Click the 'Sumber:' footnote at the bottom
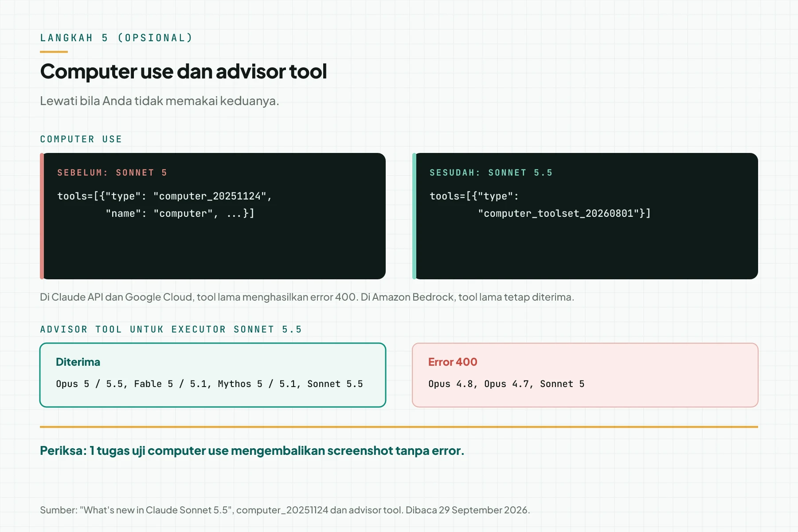 285,510
